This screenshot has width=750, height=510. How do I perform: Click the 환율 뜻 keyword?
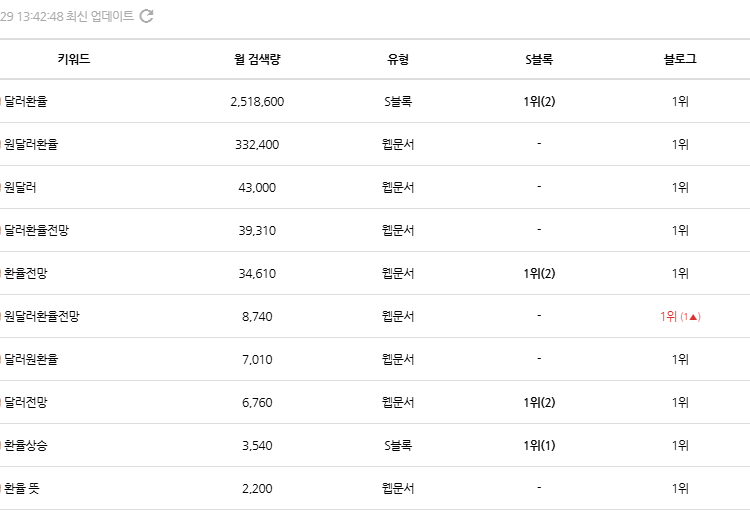pyautogui.click(x=22, y=488)
